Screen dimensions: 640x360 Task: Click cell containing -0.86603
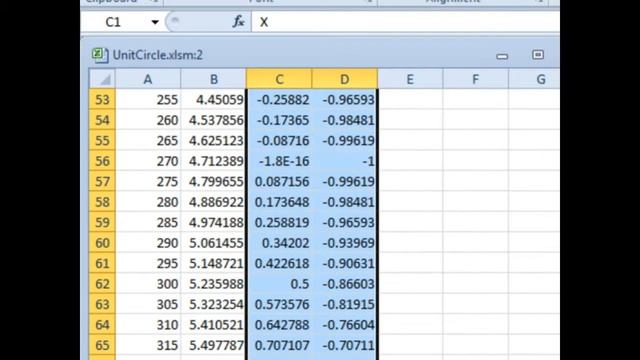tap(344, 284)
